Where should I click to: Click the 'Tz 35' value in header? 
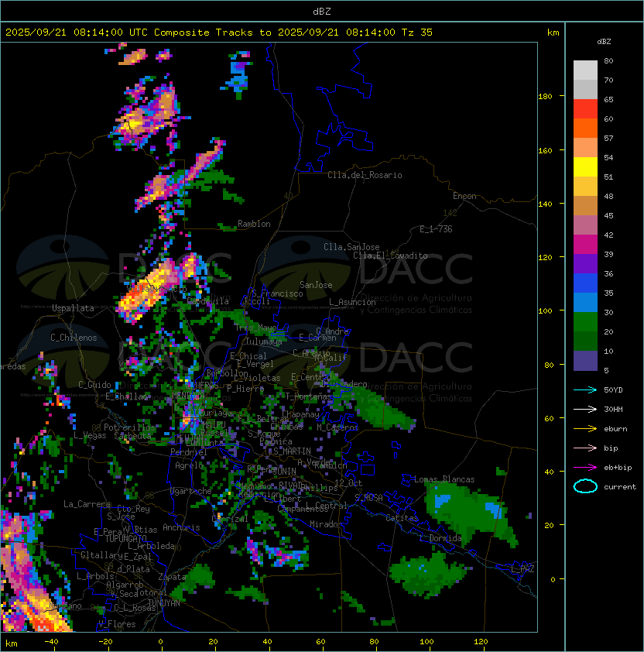[x=417, y=33]
